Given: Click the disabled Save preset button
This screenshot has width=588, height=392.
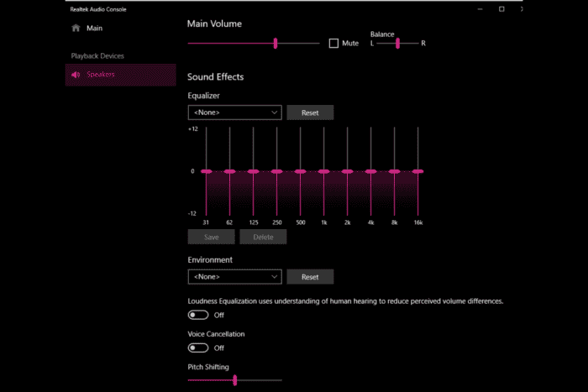Looking at the screenshot, I should point(212,238).
